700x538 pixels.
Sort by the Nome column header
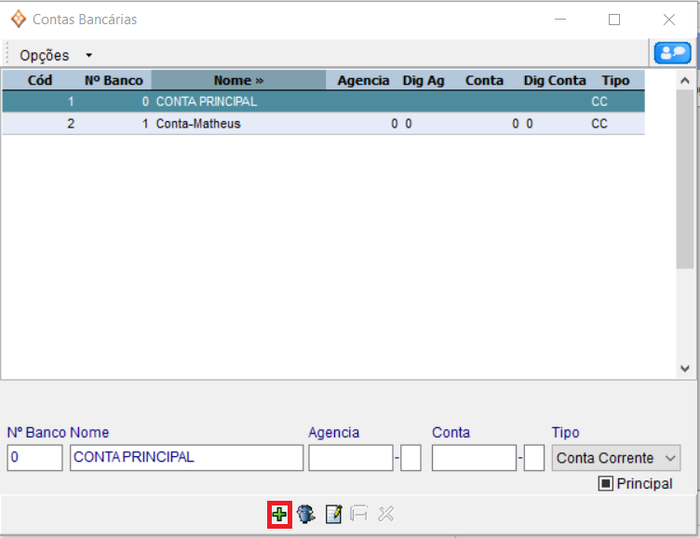pyautogui.click(x=238, y=80)
